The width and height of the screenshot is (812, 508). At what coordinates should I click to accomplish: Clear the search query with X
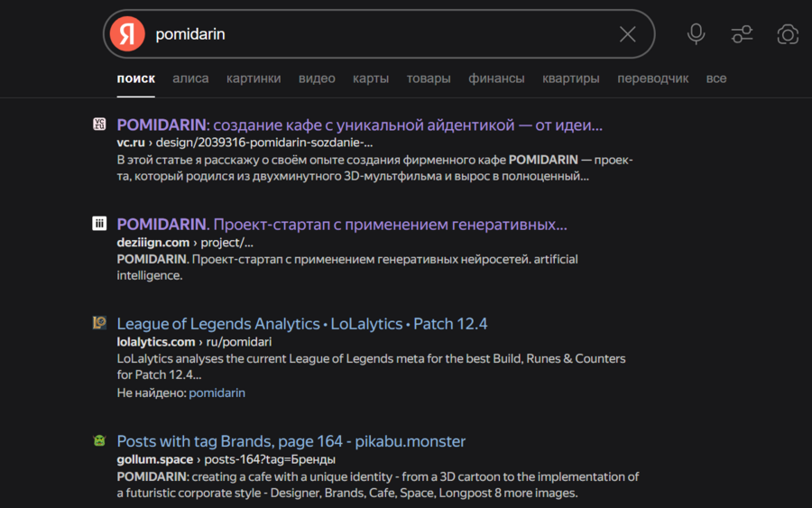point(627,34)
